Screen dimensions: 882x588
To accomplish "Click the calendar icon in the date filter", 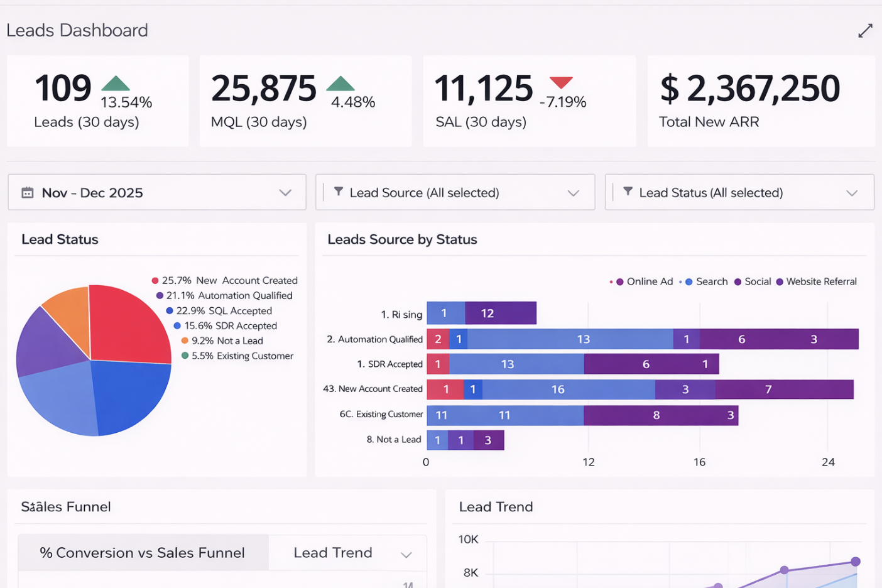I will (x=26, y=192).
